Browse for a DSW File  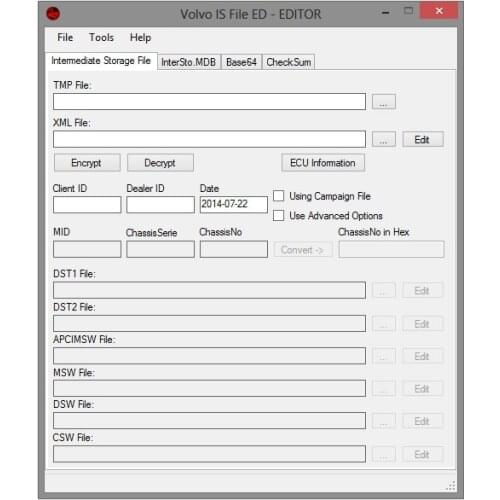(384, 421)
